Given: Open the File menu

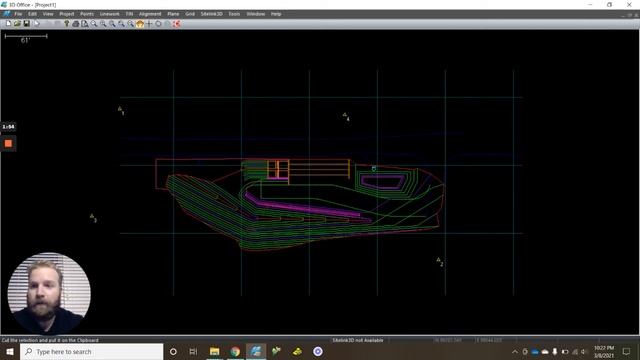Looking at the screenshot, I should [18, 14].
